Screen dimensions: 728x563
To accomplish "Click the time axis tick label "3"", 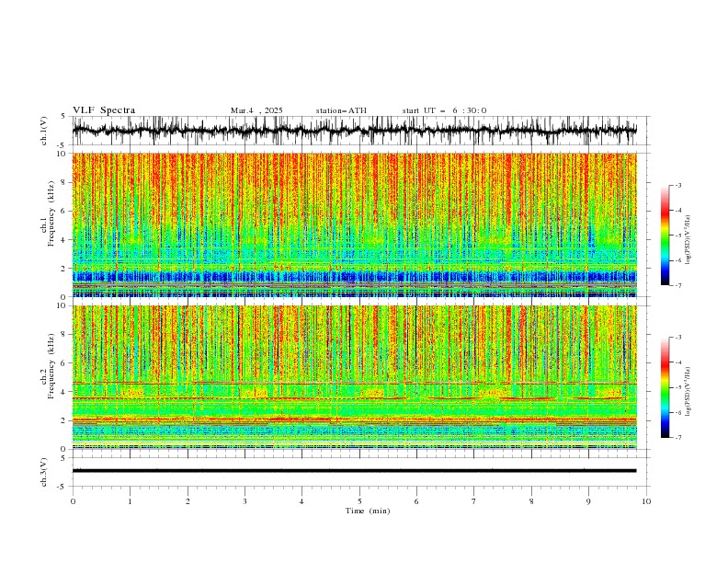I will click(x=245, y=501).
